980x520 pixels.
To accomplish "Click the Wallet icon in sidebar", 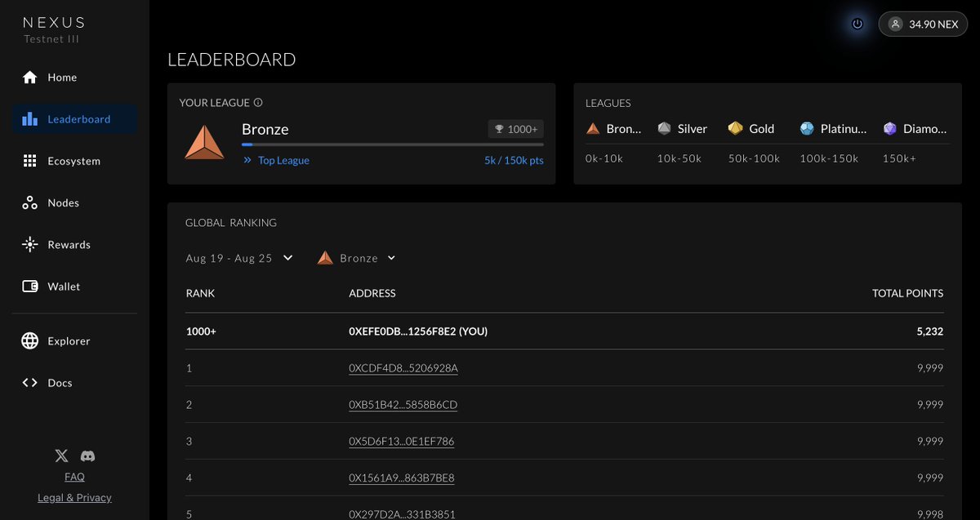I will tap(30, 287).
